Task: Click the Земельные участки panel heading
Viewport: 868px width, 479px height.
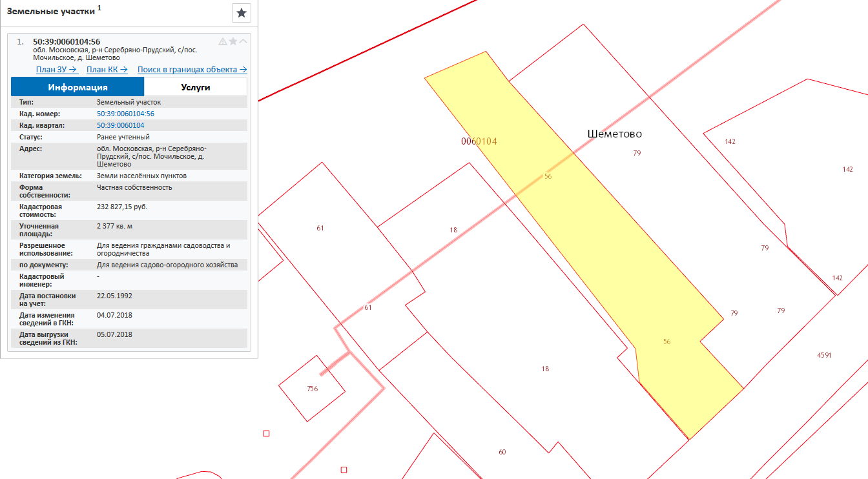Action: coord(51,11)
